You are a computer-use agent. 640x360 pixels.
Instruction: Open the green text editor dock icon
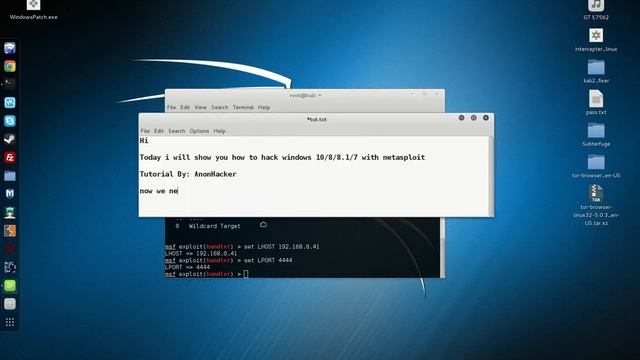coord(10,286)
